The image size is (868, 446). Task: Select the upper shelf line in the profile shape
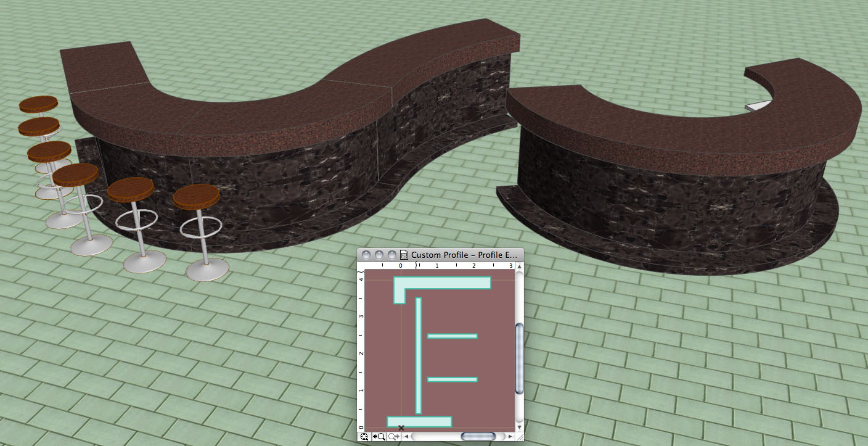click(x=452, y=335)
